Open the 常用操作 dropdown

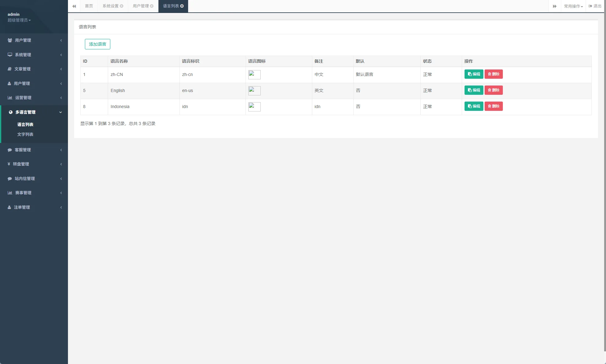[573, 6]
